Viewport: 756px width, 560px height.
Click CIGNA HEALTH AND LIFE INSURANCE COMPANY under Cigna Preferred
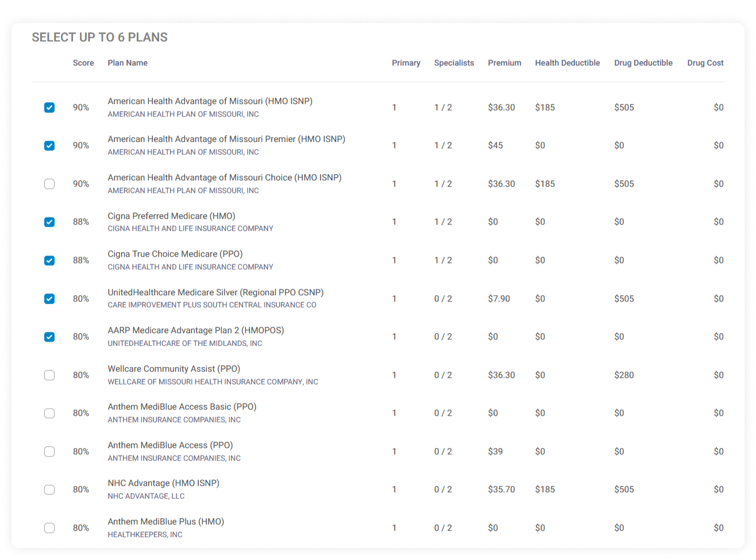click(190, 229)
